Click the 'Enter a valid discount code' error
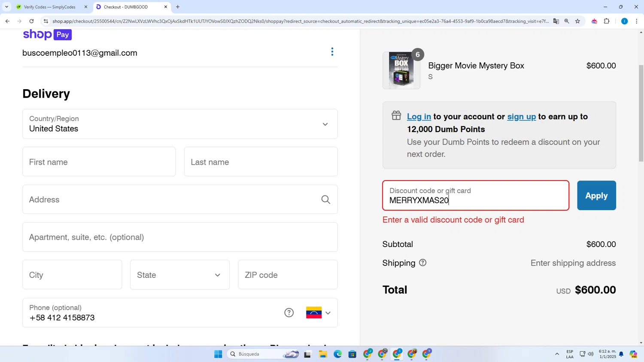The height and width of the screenshot is (362, 644). tap(453, 220)
